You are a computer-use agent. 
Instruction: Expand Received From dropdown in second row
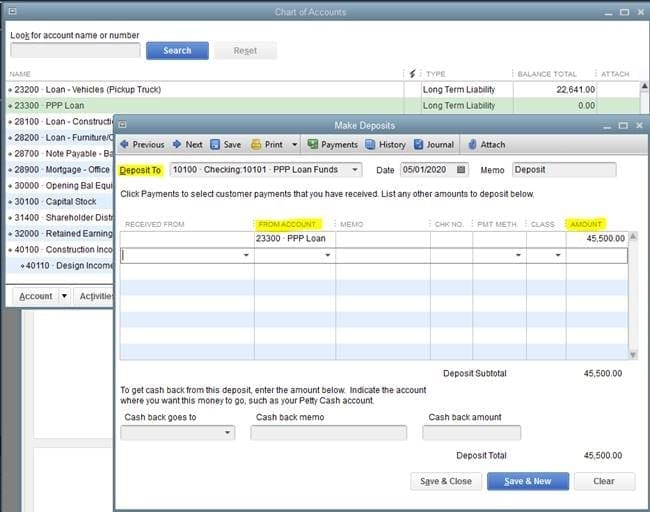click(246, 255)
